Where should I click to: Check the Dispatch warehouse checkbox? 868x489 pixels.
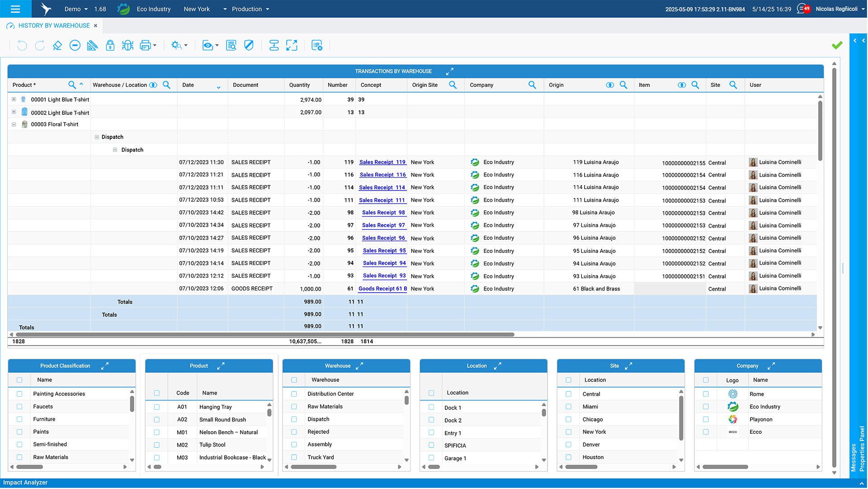pos(294,419)
